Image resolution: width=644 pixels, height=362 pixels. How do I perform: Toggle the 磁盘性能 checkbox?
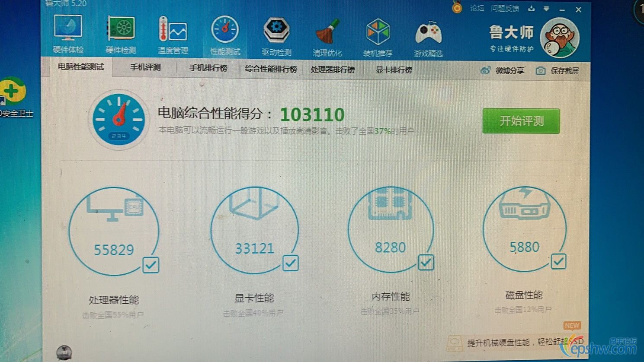coord(558,261)
